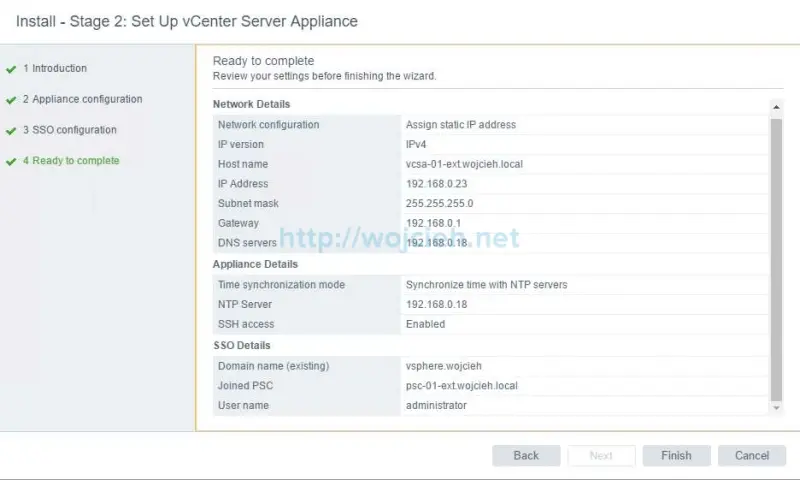
Task: Click the Appliance Details section heading
Action: tap(255, 264)
